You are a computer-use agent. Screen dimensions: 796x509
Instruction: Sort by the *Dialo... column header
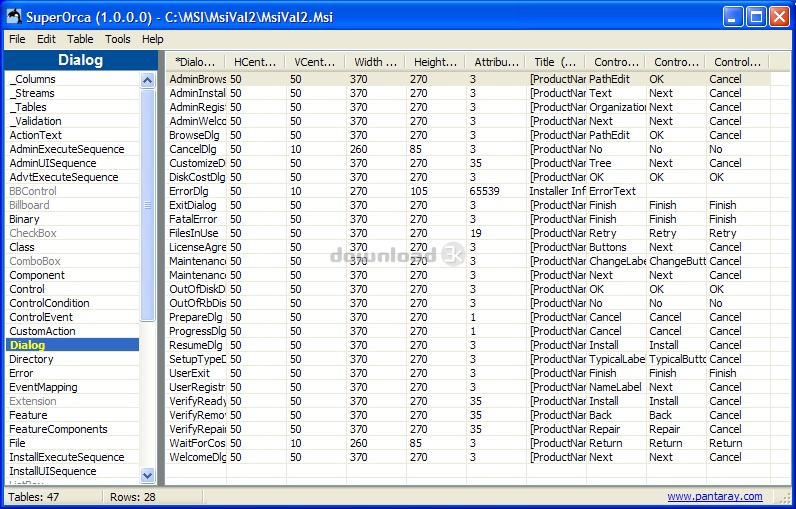[195, 62]
